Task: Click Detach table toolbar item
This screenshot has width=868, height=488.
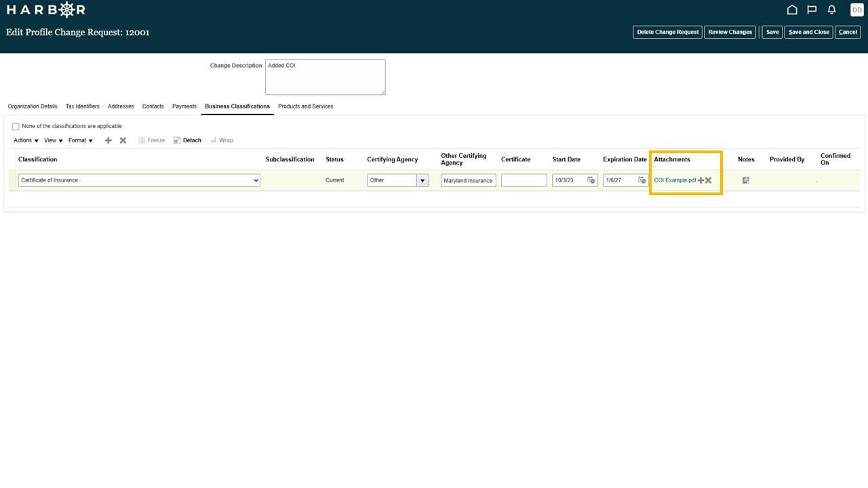Action: point(187,140)
